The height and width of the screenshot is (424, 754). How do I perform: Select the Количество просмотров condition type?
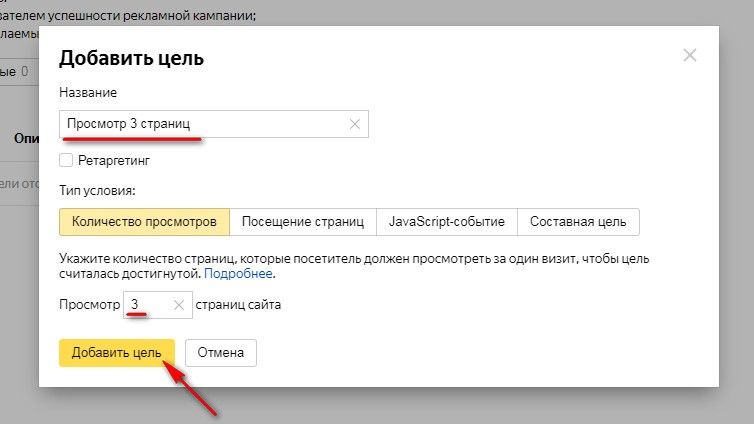(144, 221)
